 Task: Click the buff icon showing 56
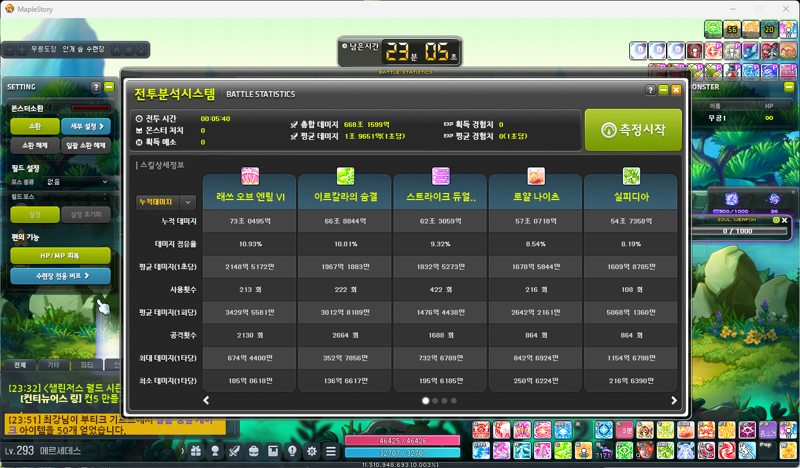pos(732,29)
